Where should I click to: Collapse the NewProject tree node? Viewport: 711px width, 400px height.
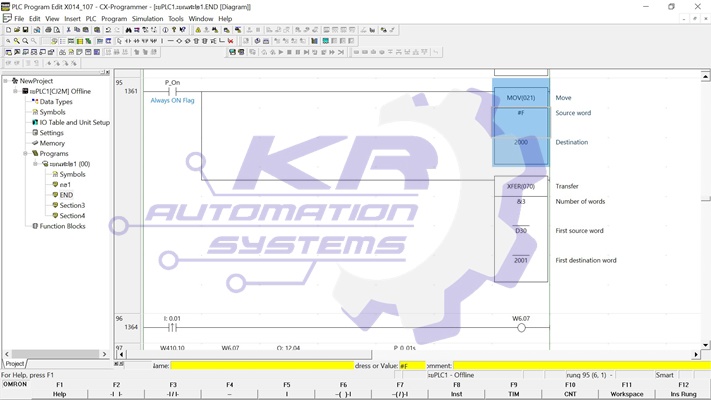pyautogui.click(x=6, y=81)
